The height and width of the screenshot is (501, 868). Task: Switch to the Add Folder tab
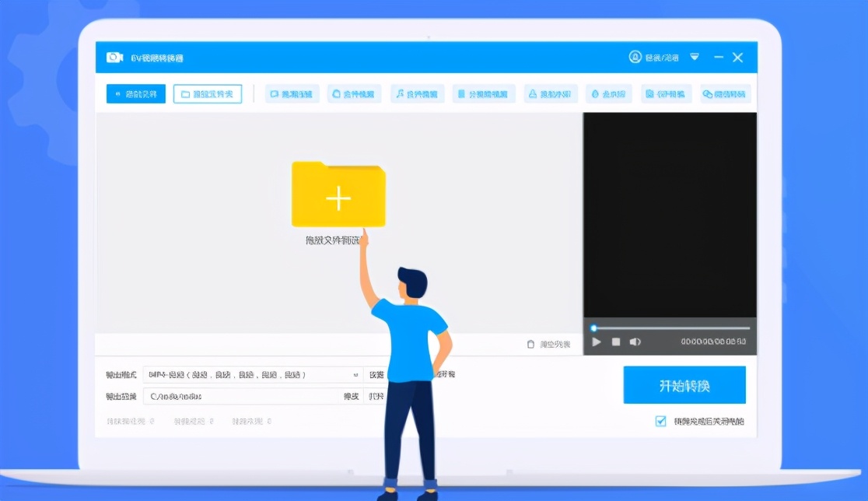point(207,93)
